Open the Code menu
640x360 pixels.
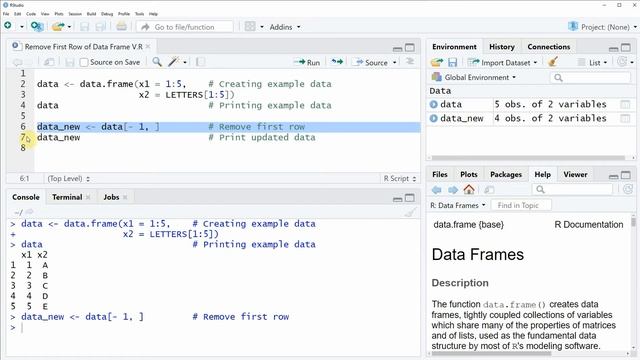pos(31,14)
